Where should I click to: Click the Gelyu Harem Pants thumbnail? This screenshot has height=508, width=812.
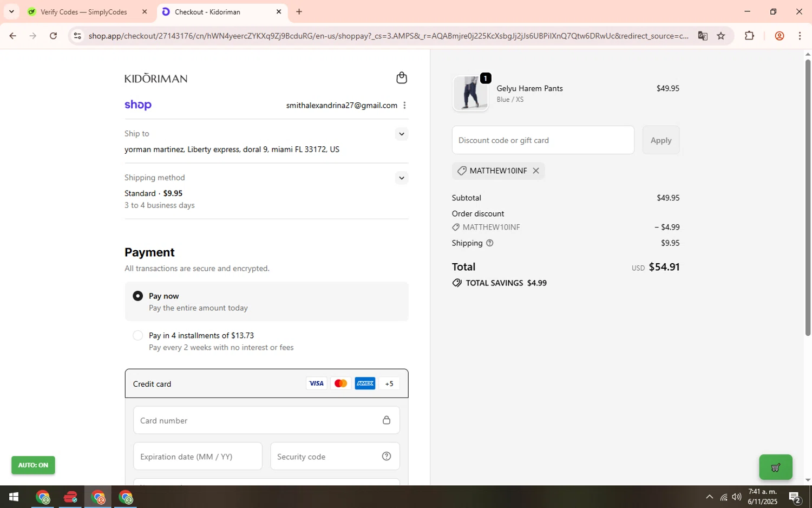coord(470,93)
